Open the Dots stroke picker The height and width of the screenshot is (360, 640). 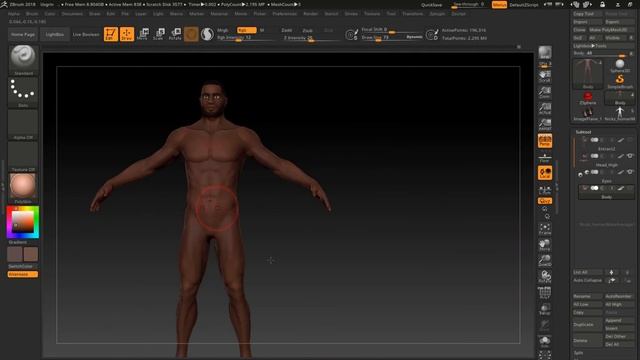point(23,92)
